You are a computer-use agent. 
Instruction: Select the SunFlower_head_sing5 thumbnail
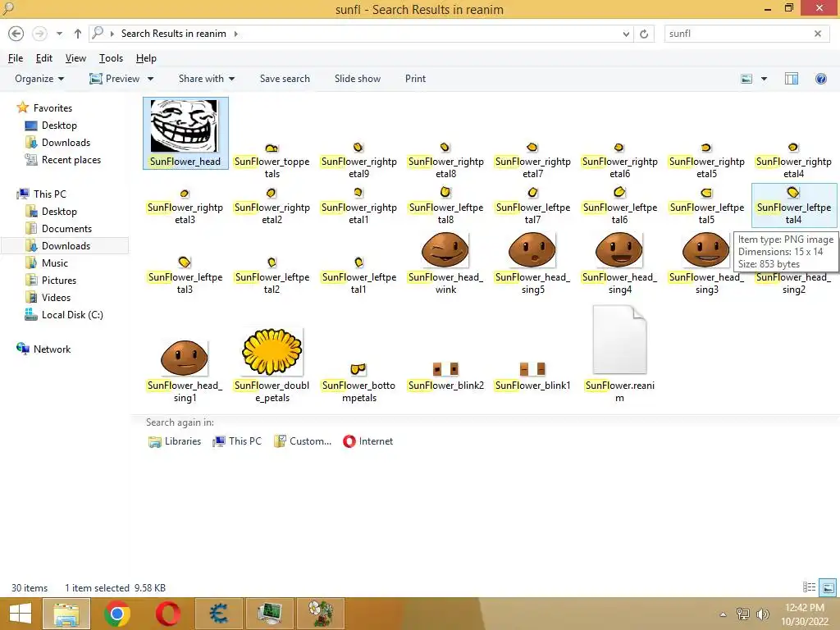532,249
